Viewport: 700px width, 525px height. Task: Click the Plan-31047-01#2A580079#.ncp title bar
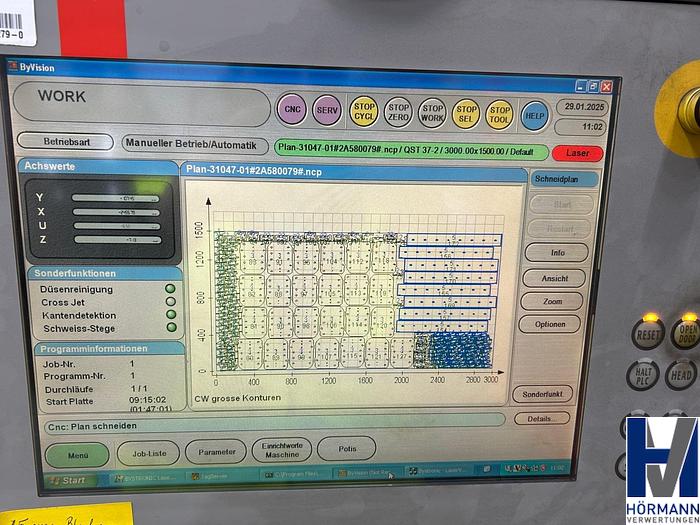(x=354, y=172)
